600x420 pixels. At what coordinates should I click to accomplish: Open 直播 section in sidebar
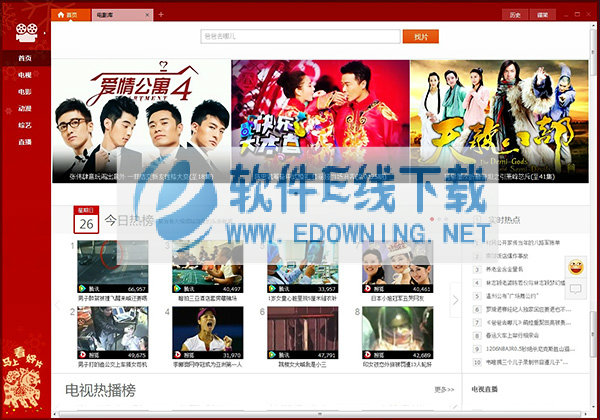click(24, 142)
